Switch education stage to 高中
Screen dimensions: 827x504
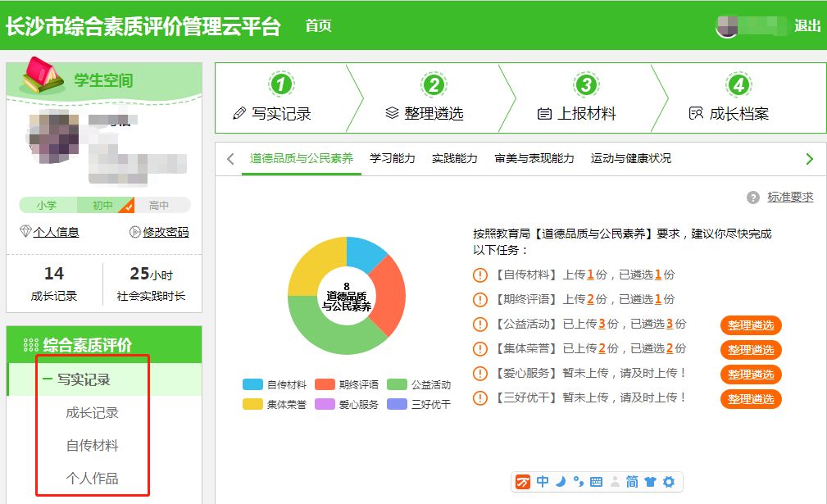161,204
